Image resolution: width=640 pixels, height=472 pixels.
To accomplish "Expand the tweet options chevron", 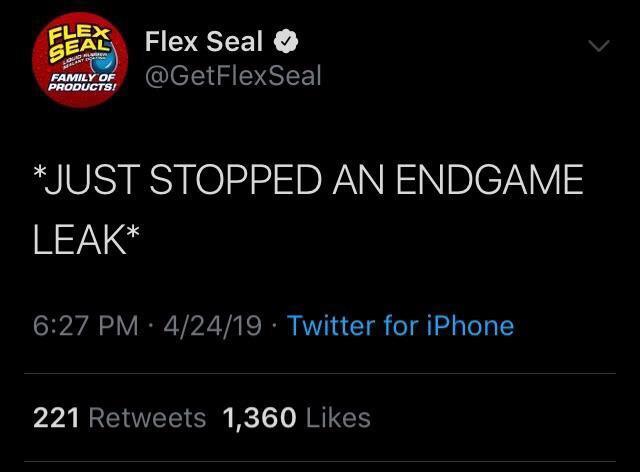I will click(597, 46).
